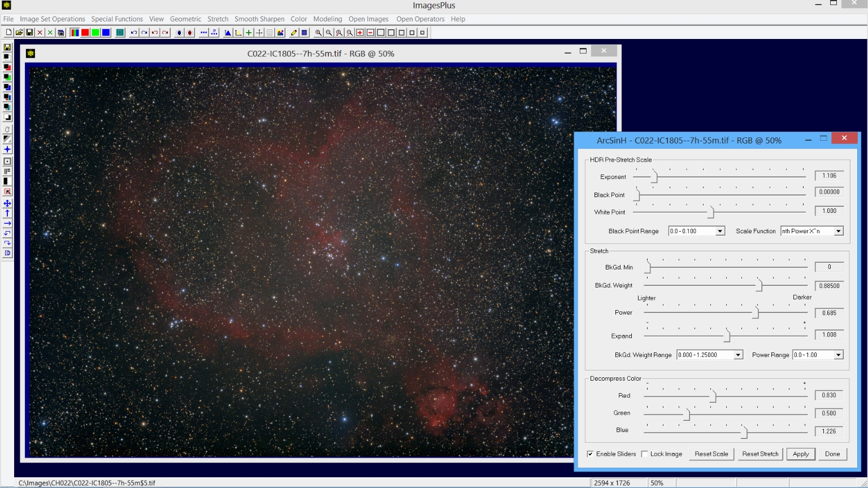
Task: Click the Expand value field 1.008
Action: click(x=829, y=335)
